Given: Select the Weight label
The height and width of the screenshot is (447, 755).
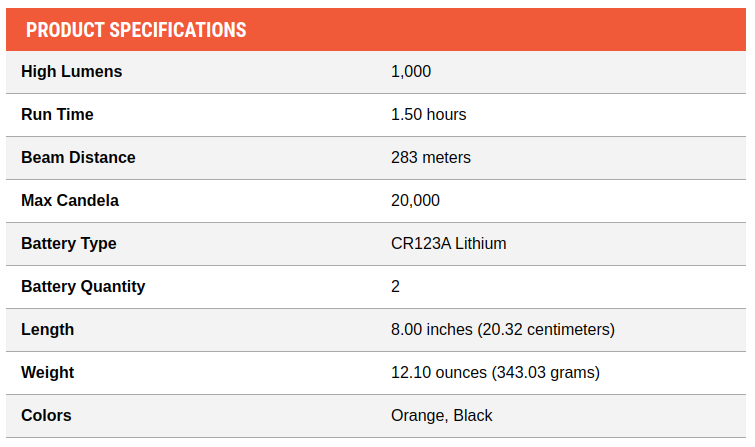Looking at the screenshot, I should (48, 373).
